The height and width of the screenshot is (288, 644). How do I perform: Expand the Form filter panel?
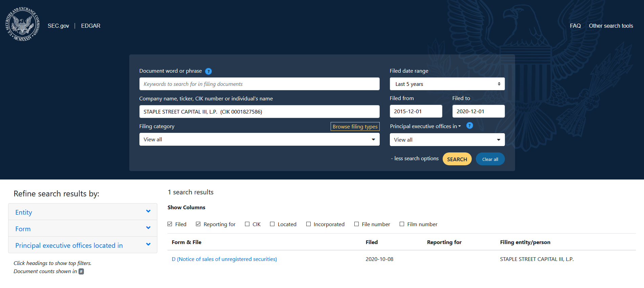pyautogui.click(x=83, y=229)
